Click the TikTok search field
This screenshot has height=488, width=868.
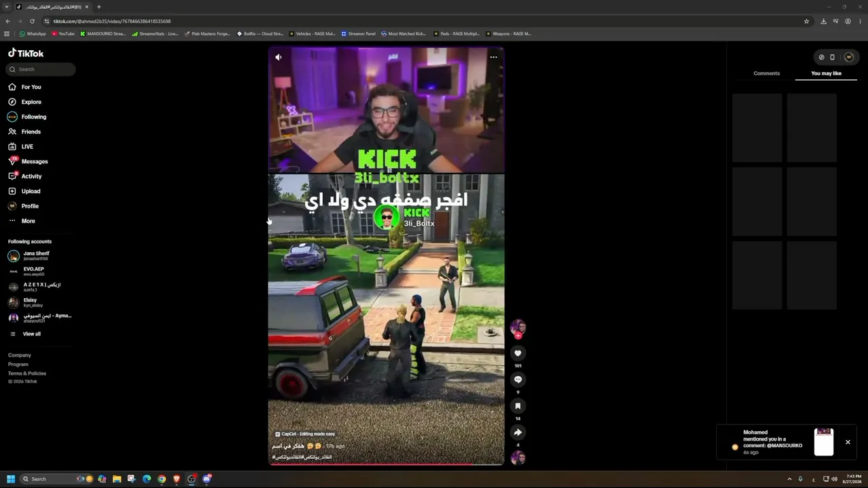(41, 69)
